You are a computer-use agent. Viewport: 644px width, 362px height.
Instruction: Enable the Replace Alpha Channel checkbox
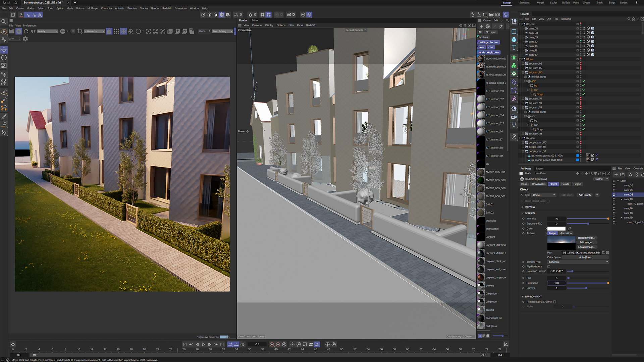coord(555,302)
